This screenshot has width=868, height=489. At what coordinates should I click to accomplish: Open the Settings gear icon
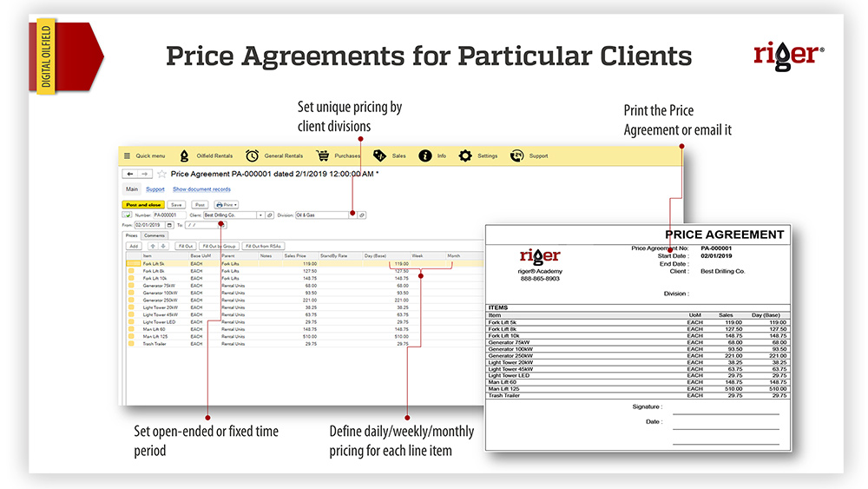(x=465, y=155)
